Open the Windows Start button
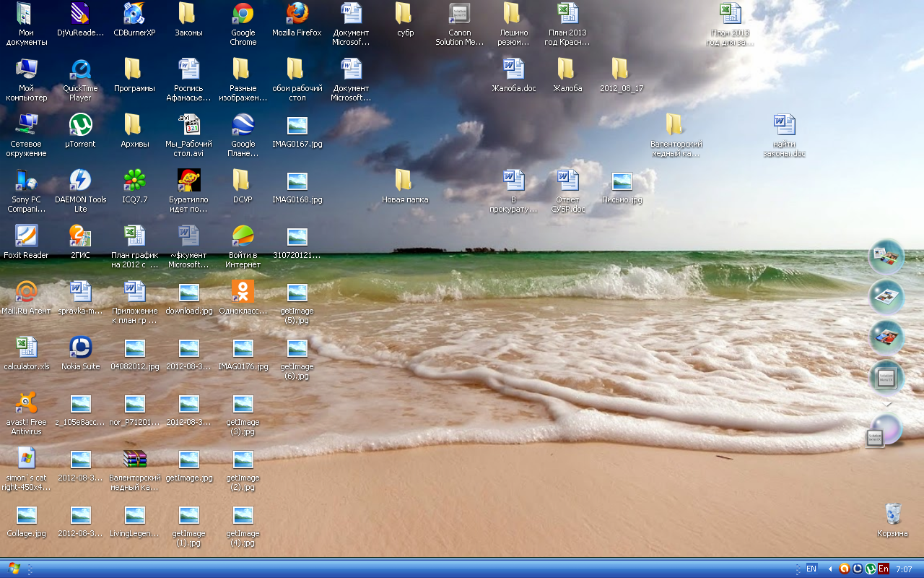The image size is (924, 578). click(x=14, y=569)
